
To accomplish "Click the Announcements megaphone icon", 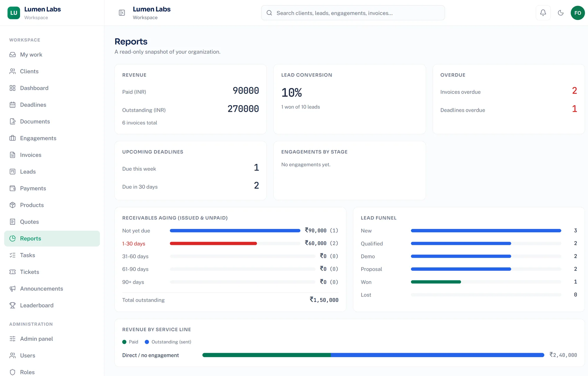I will click(12, 289).
